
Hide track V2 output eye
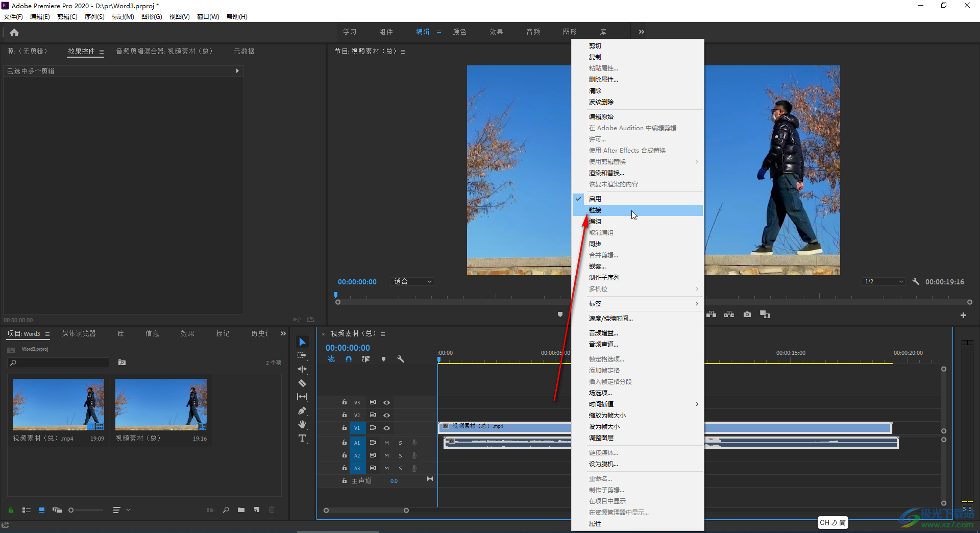click(x=387, y=415)
